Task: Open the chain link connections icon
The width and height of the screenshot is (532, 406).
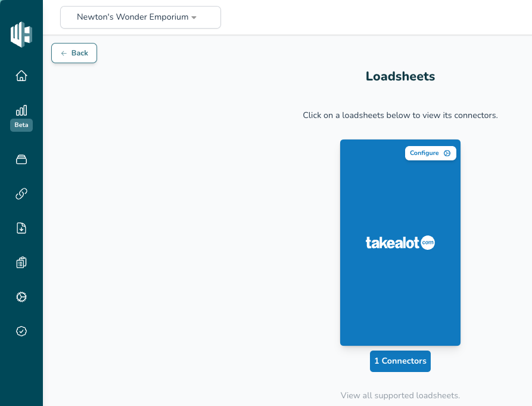Action: coord(21,194)
